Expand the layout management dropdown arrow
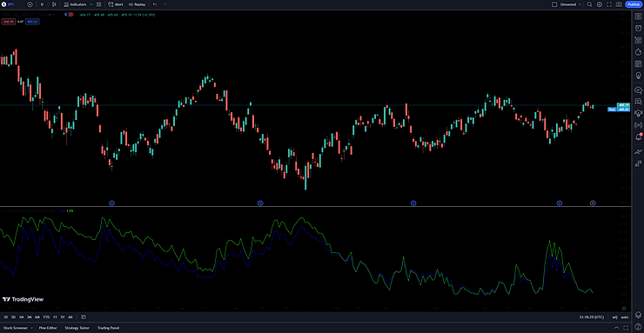 tap(580, 4)
